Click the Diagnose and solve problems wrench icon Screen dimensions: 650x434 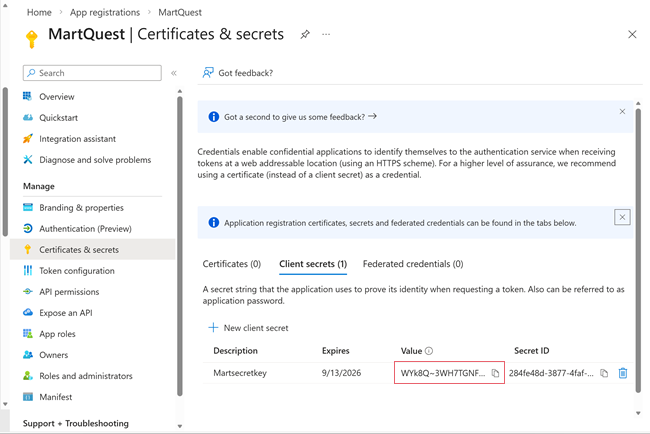(28, 160)
